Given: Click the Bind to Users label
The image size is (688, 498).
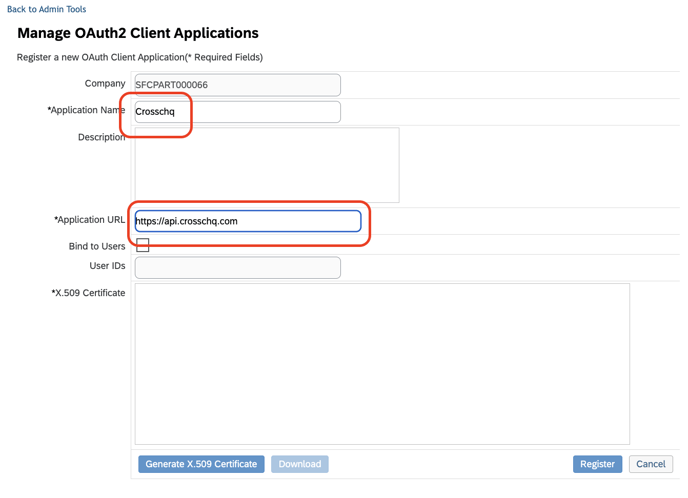Looking at the screenshot, I should (x=97, y=247).
